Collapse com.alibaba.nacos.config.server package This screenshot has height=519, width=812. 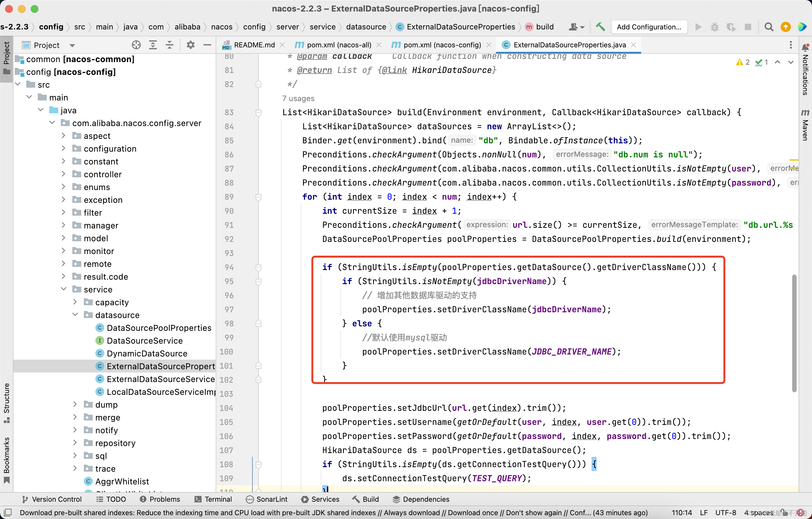coord(52,123)
